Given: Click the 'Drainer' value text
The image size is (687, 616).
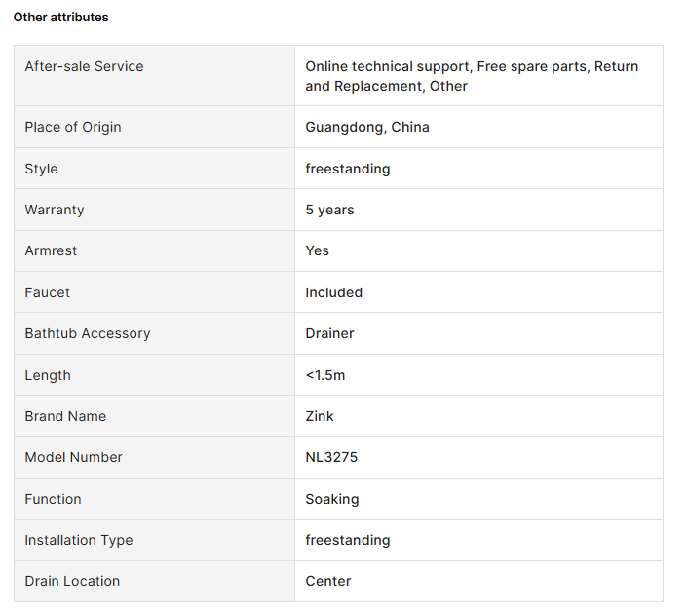Looking at the screenshot, I should point(329,333).
